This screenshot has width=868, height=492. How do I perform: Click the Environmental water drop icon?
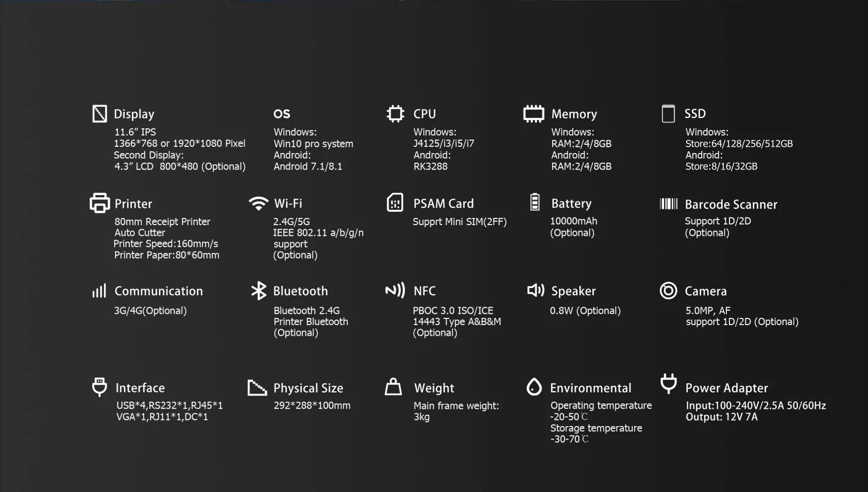pyautogui.click(x=534, y=386)
